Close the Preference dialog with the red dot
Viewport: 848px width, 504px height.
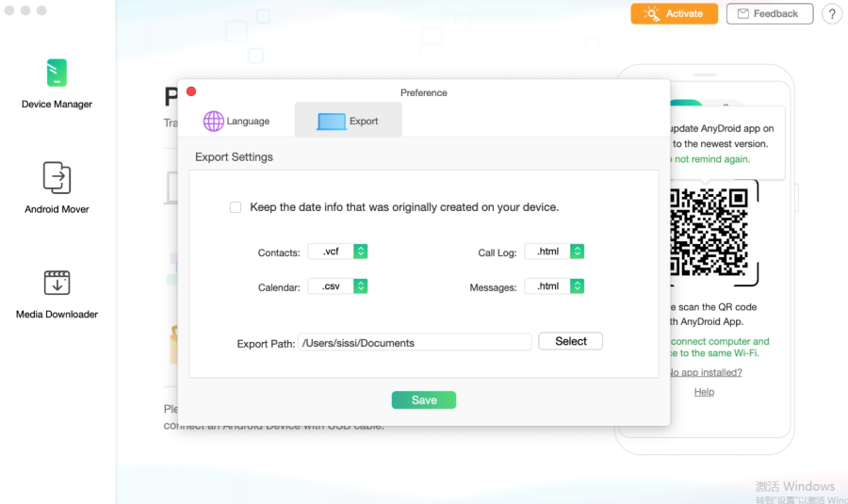[x=191, y=91]
